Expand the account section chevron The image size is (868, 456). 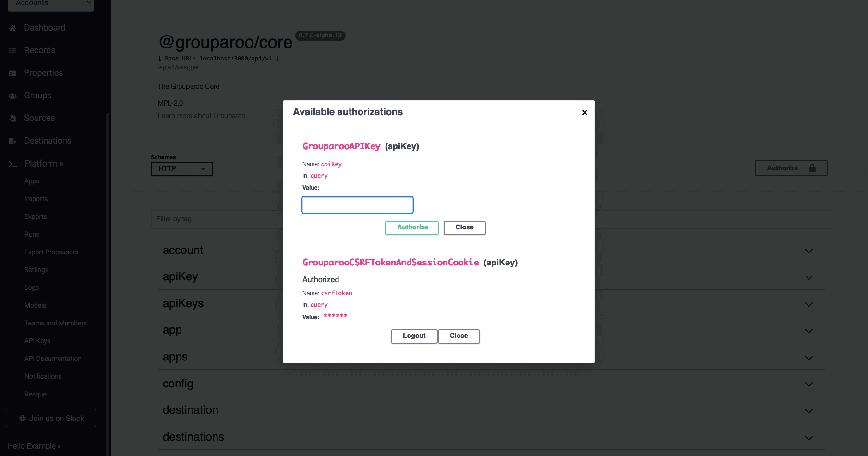coord(808,251)
